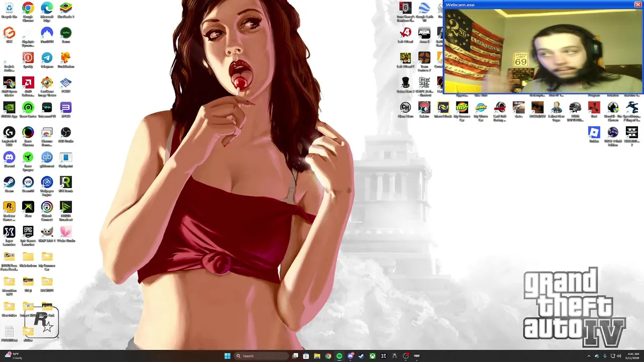The width and height of the screenshot is (644, 362).
Task: Select the My Winter Car icon
Action: 481,111
